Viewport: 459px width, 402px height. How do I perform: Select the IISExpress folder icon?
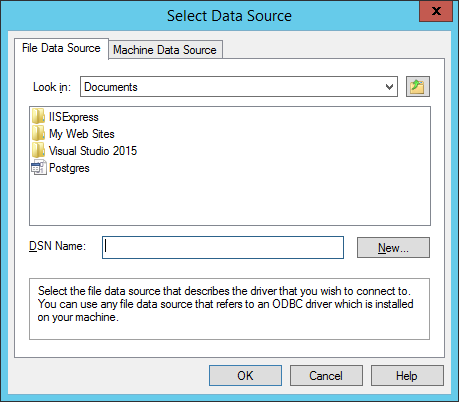tap(38, 116)
